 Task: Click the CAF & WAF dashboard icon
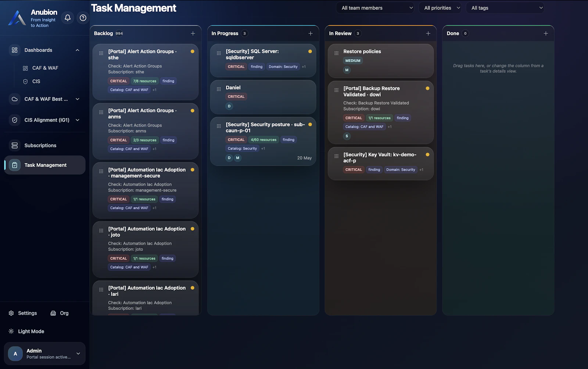pyautogui.click(x=25, y=68)
